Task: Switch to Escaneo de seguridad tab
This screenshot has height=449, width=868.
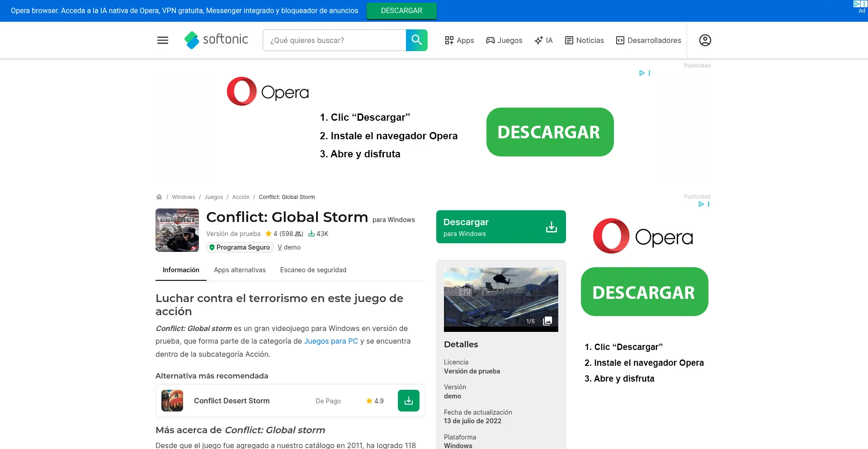Action: 313,270
